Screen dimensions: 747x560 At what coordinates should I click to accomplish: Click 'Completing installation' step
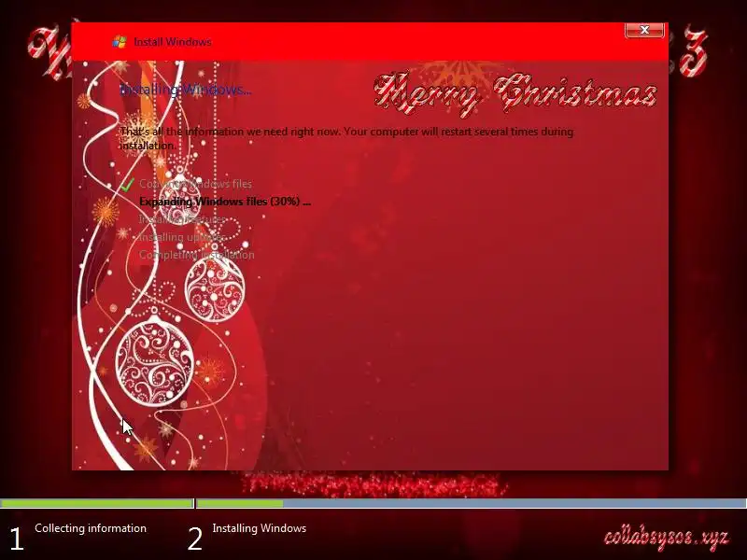[197, 255]
